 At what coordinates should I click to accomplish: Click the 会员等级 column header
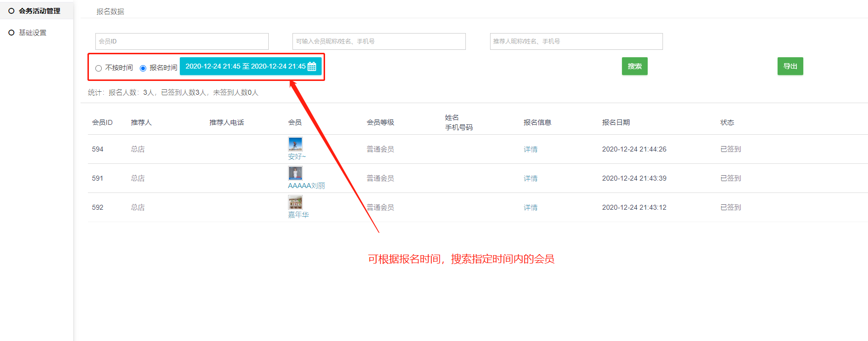(380, 122)
